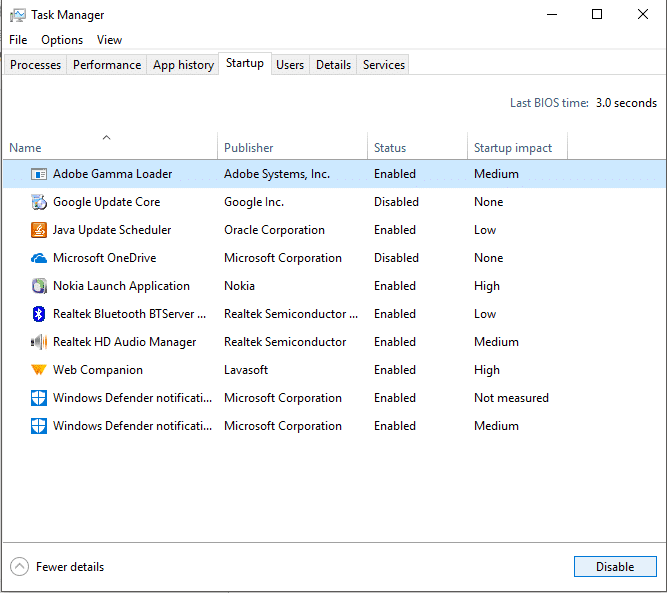
Task: Click the High impact value for Web Companion
Action: pos(487,370)
